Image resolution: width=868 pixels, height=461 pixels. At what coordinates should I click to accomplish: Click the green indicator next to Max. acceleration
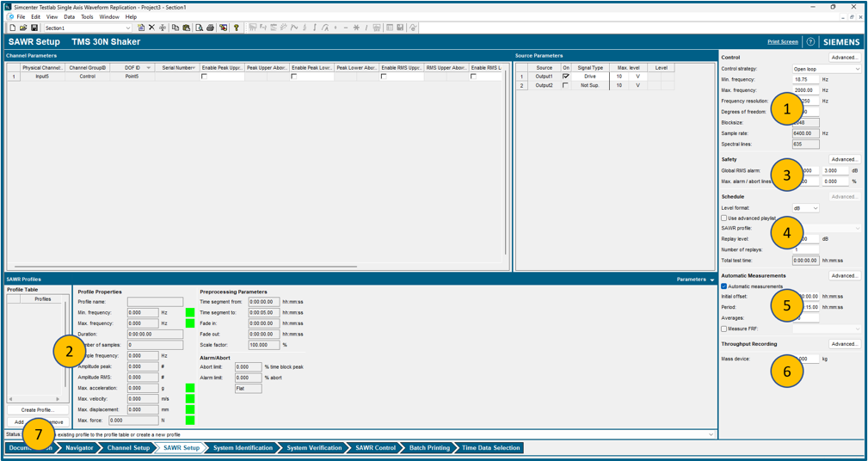190,388
